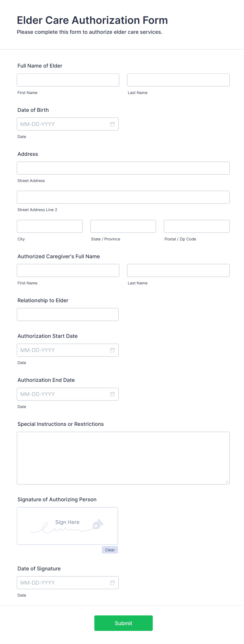Click the pen icon in the signature box

tap(98, 524)
